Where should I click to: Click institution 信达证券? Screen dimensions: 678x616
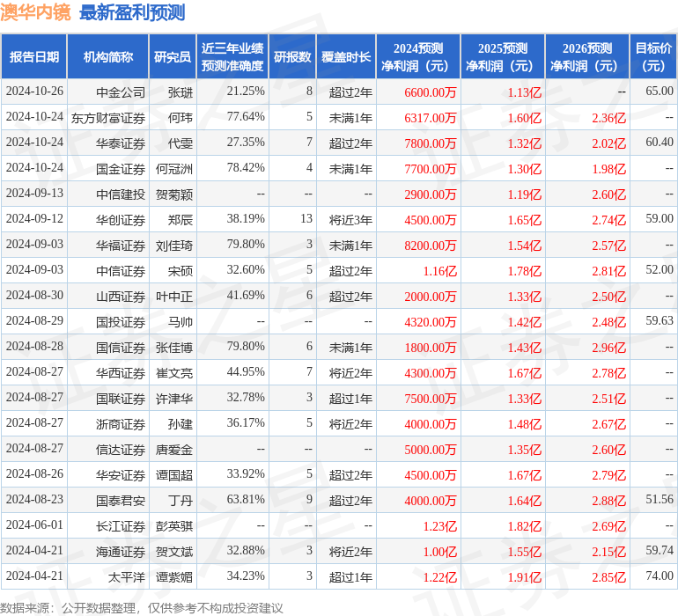coord(121,449)
